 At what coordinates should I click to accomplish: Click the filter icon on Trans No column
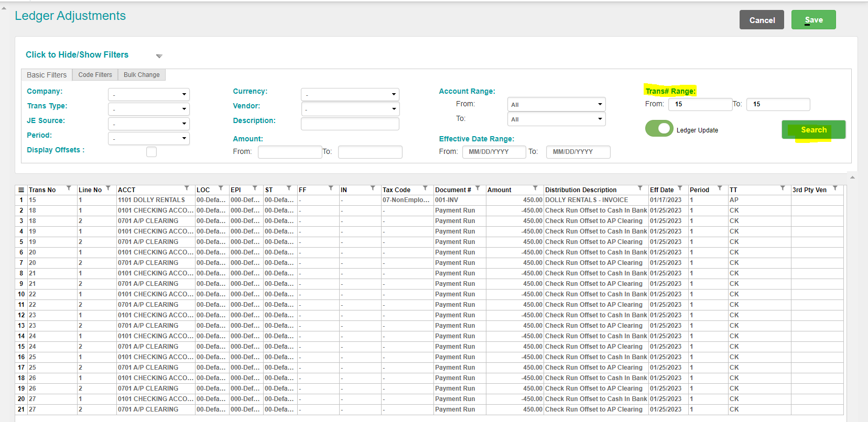[69, 188]
